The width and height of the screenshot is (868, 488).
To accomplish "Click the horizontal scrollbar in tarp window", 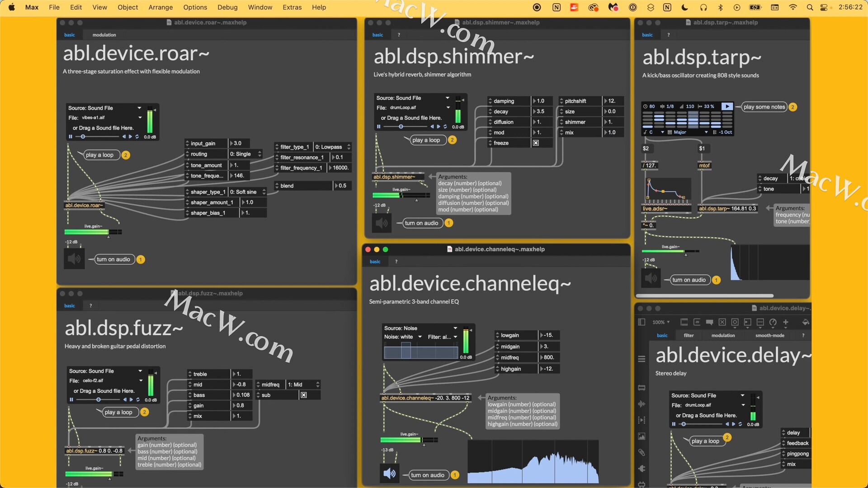I will (704, 296).
